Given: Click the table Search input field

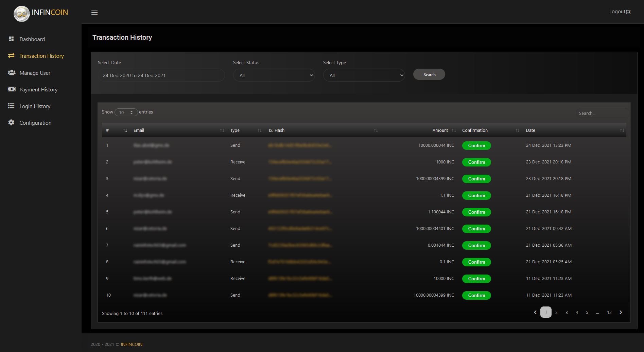Looking at the screenshot, I should coord(602,113).
